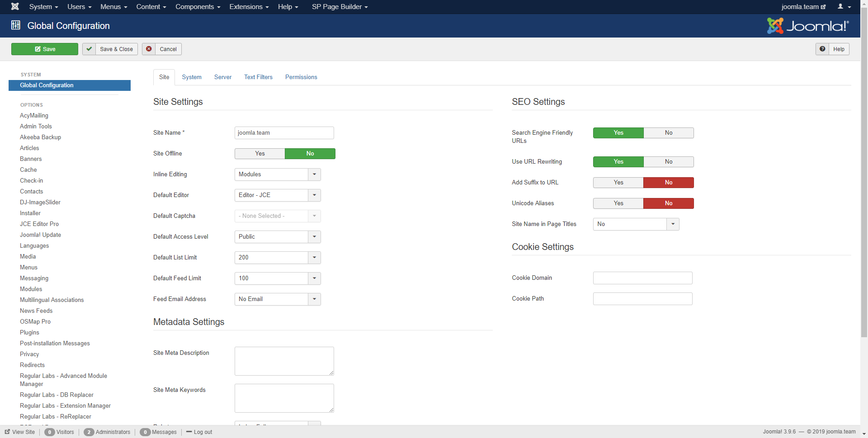
Task: Switch to the Text Filters tab
Action: tap(258, 77)
